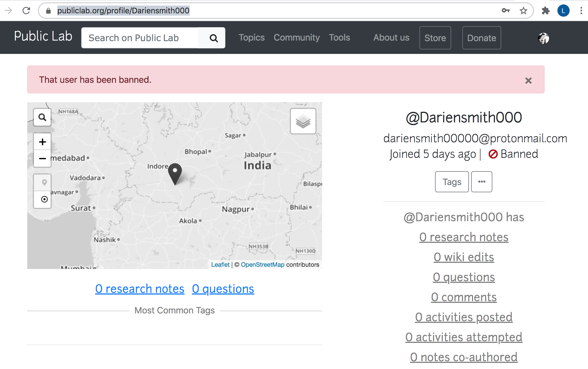Focus the Search on Public Lab field
Image resolution: width=588 pixels, height=369 pixels.
(x=140, y=38)
